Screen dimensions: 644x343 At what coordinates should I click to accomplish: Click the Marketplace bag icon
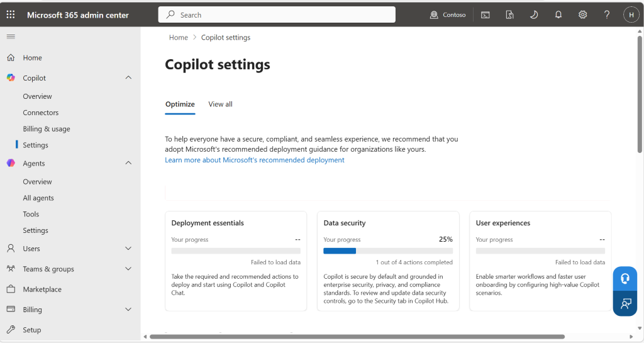pyautogui.click(x=11, y=289)
